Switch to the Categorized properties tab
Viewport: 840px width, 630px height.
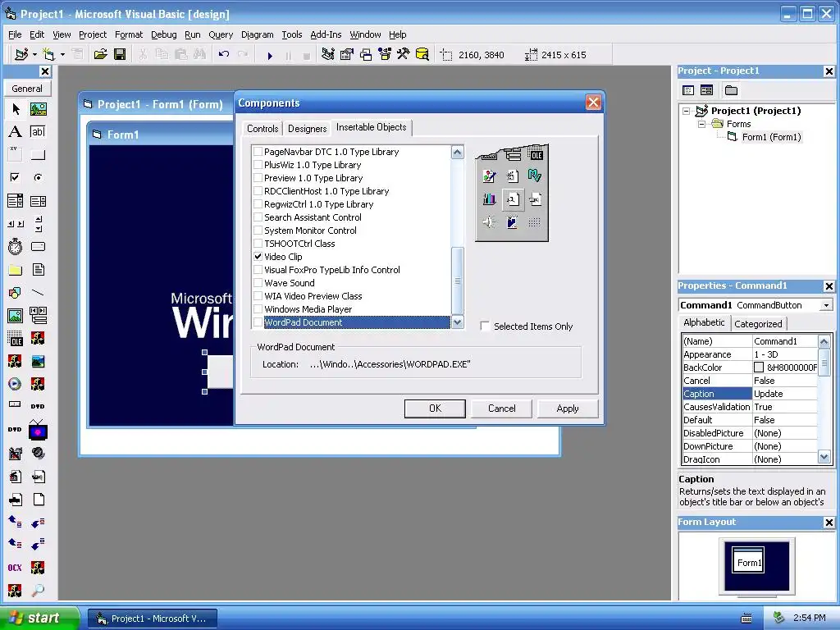pyautogui.click(x=758, y=323)
